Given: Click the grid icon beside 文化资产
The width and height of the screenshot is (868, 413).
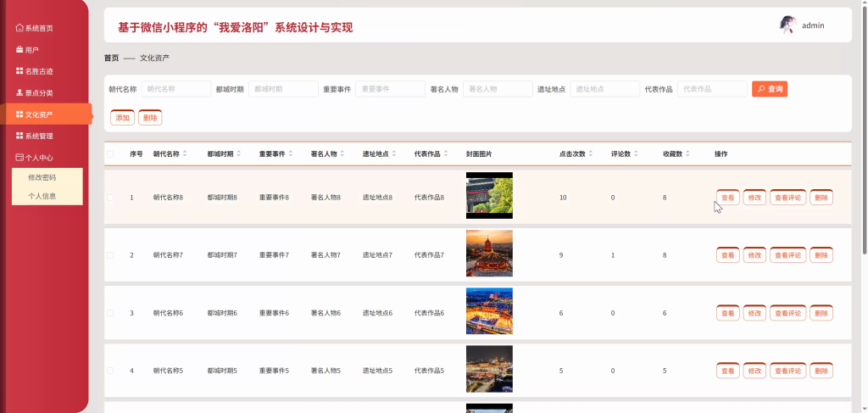Looking at the screenshot, I should pos(19,114).
